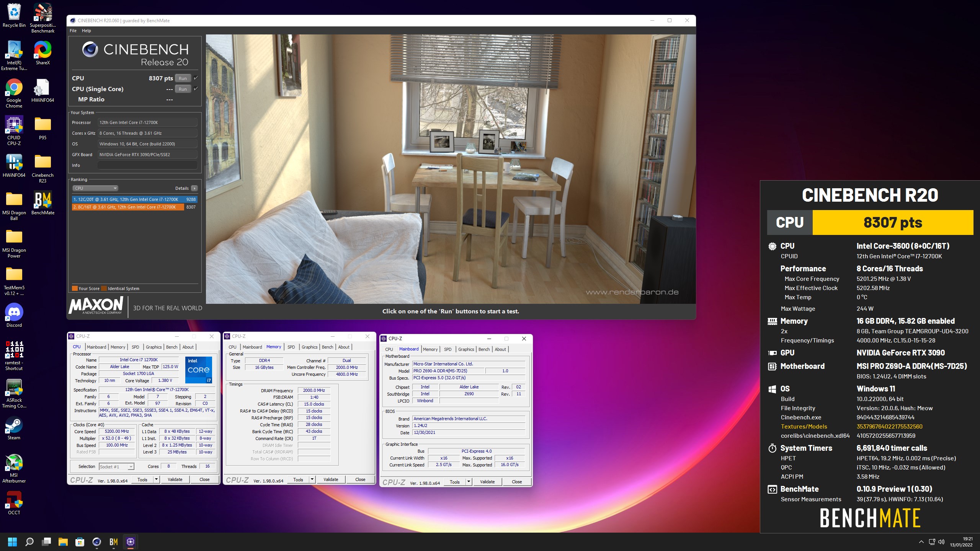Click Close in CPU-Z Memory window

point(360,479)
